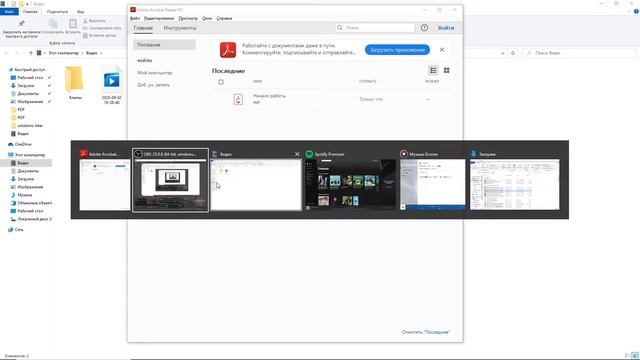Open the Справка menu in Acrobat
The image size is (640, 360).
pos(224,18)
